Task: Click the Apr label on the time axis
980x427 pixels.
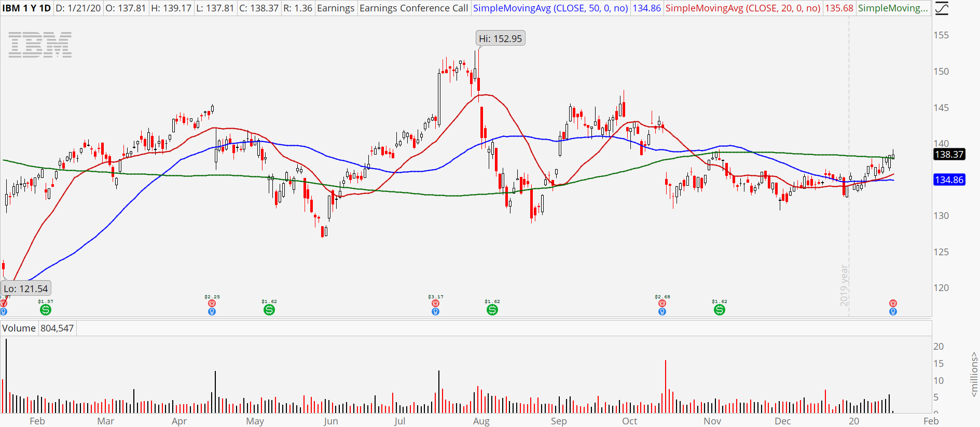Action: 179,421
